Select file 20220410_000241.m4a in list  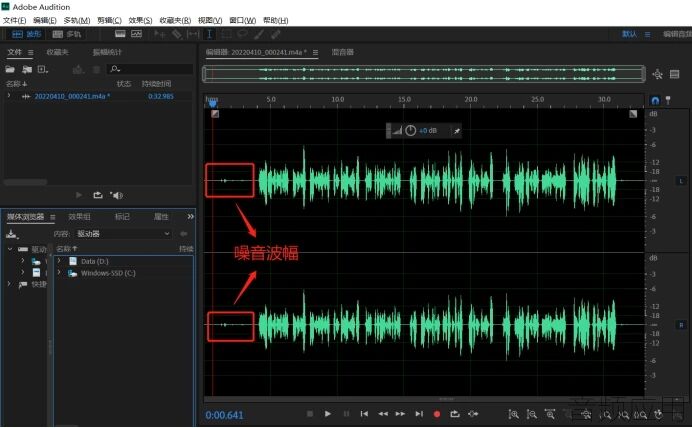coord(72,96)
